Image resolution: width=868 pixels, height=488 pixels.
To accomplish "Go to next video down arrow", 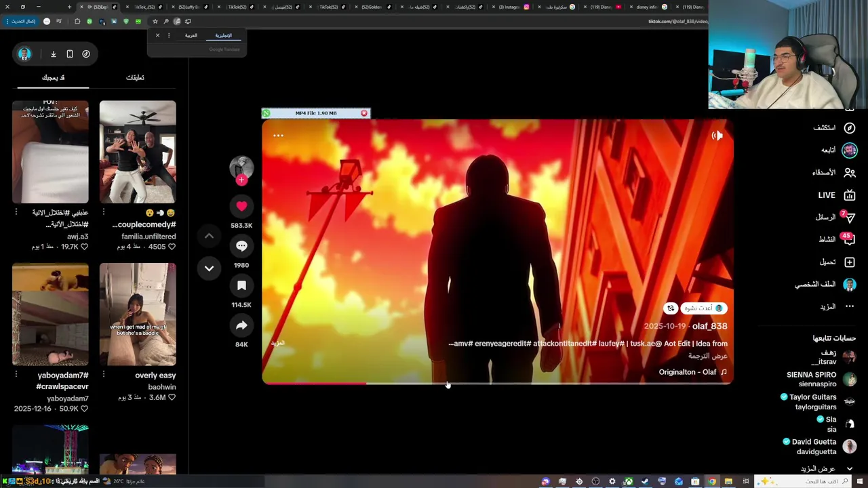I will pos(209,268).
